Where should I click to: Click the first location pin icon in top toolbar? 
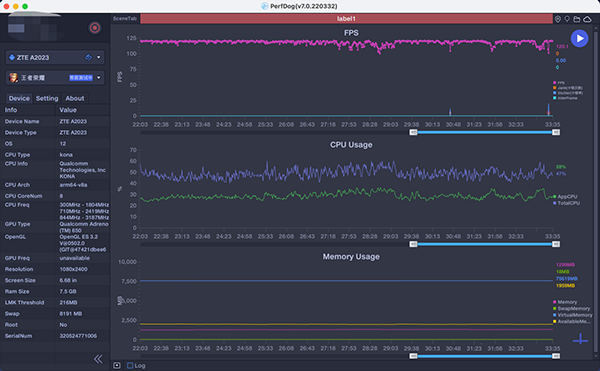[558, 19]
